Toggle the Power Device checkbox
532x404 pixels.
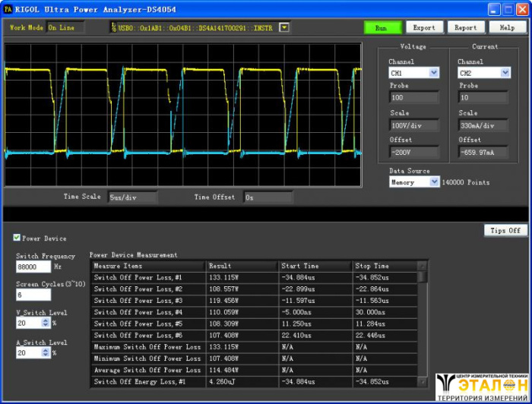(17, 238)
